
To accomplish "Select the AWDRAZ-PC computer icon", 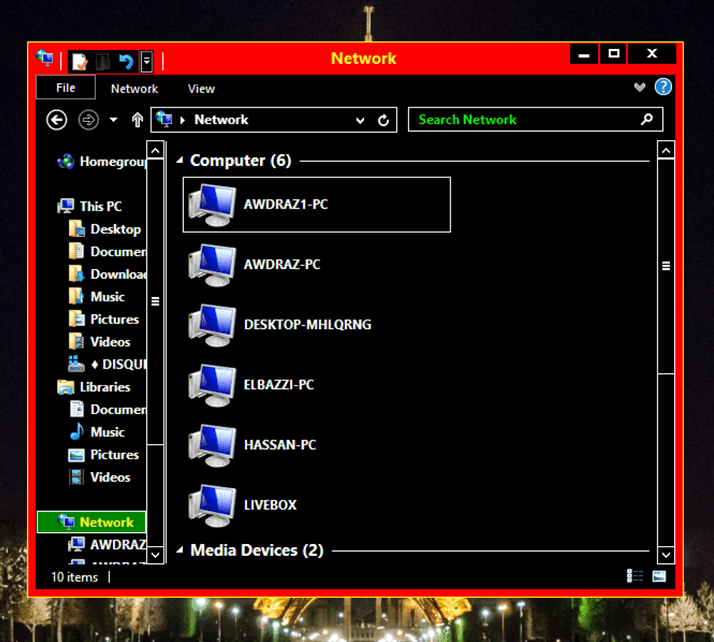I will point(212,265).
